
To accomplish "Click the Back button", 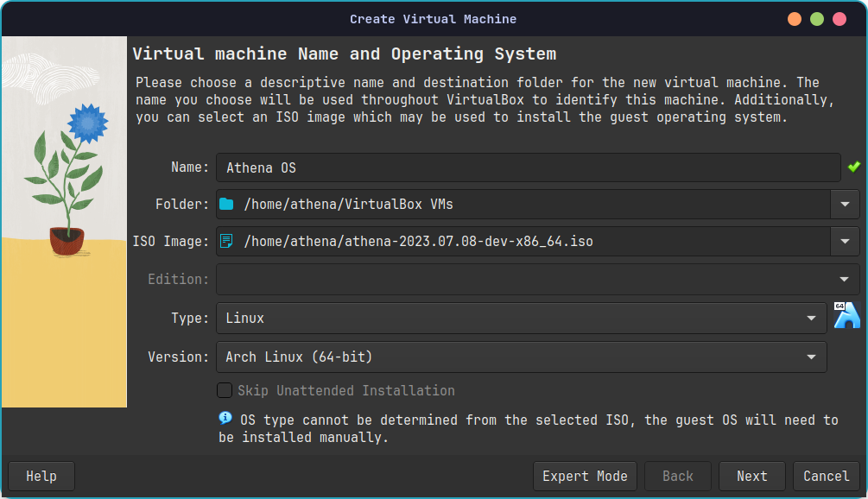I will pos(677,476).
